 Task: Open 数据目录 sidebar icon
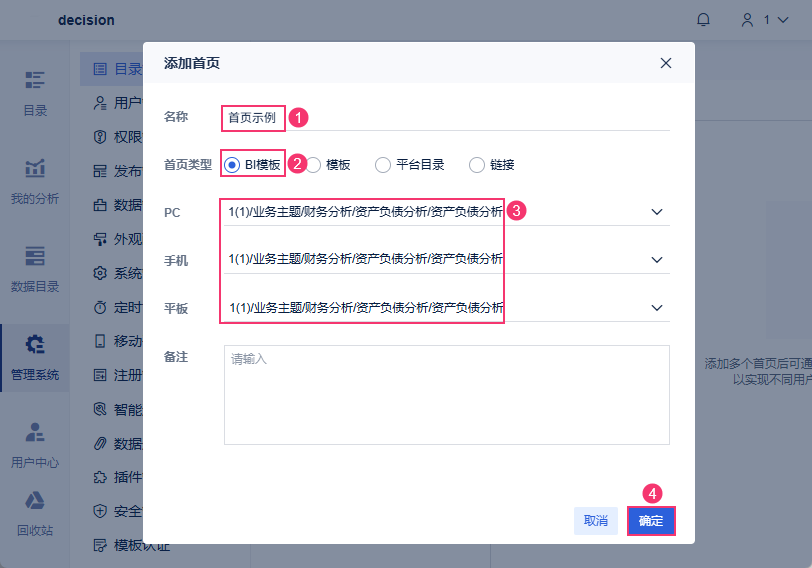pyautogui.click(x=35, y=256)
